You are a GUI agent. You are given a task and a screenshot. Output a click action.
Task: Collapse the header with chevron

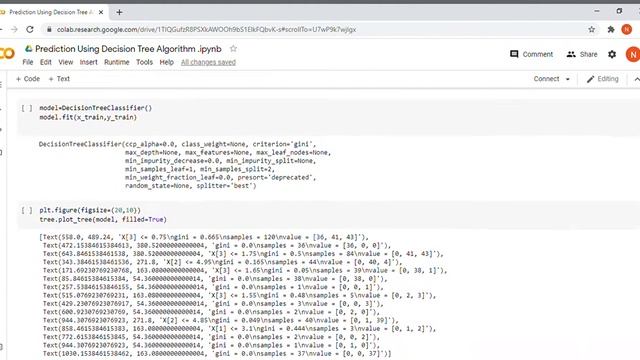636,79
